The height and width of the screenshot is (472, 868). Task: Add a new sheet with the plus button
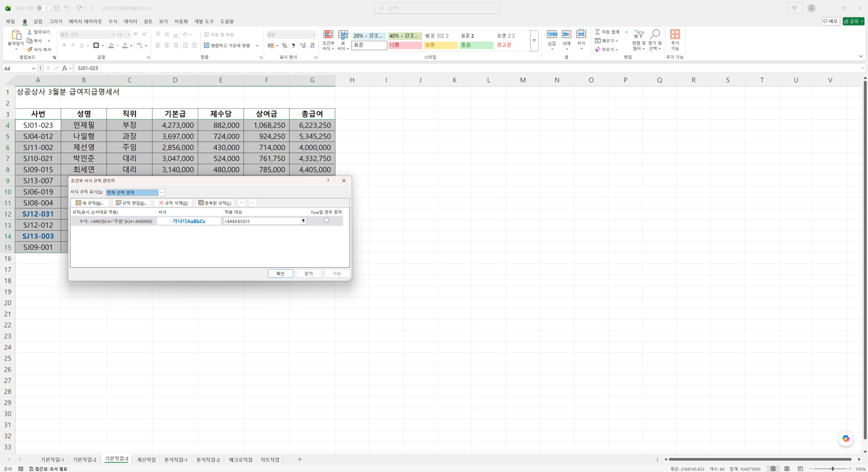[x=300, y=459]
